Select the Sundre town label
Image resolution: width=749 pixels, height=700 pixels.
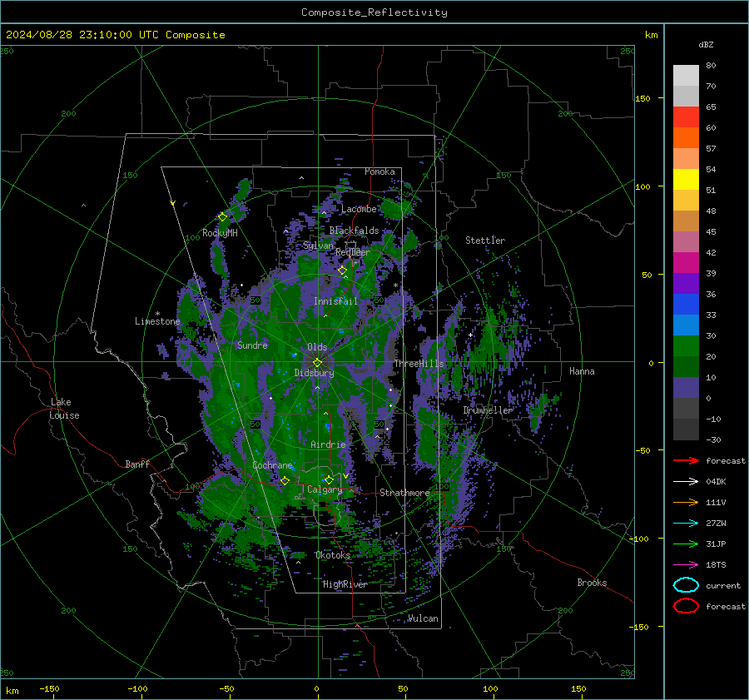pyautogui.click(x=252, y=345)
